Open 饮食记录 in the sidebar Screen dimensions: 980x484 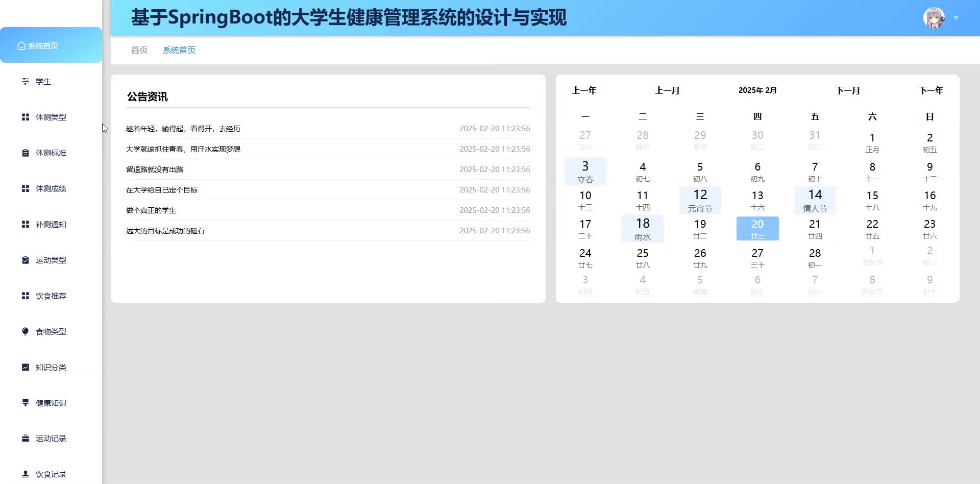tap(51, 474)
